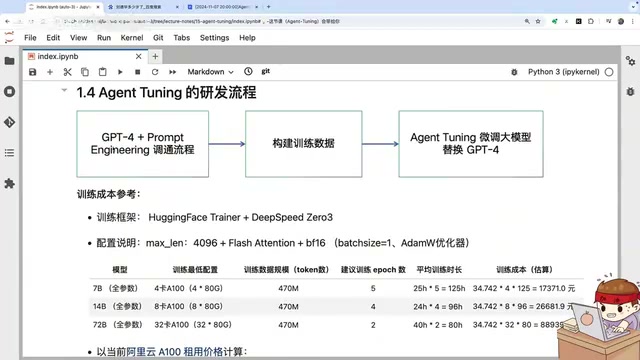Click the Agent Tuning 微调大模型 box
Screen dimensions: 640x360
point(471,144)
